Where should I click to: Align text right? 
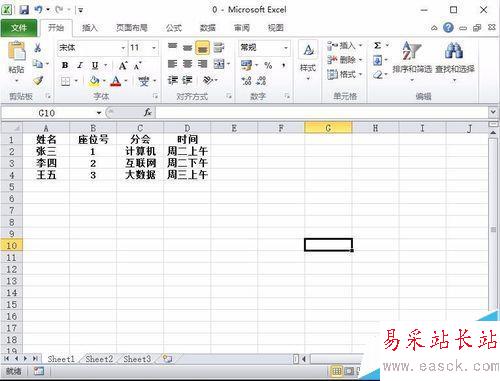click(202, 64)
